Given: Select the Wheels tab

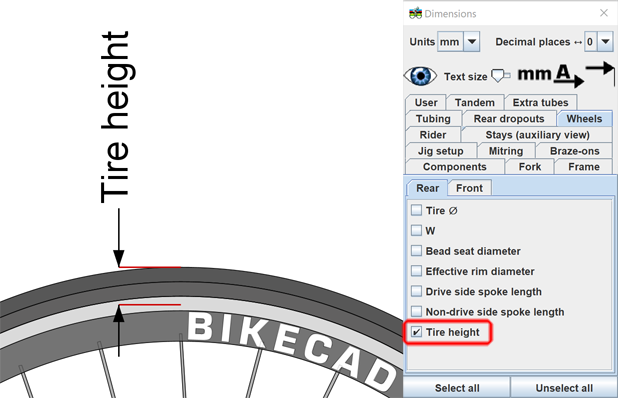Looking at the screenshot, I should tap(584, 119).
